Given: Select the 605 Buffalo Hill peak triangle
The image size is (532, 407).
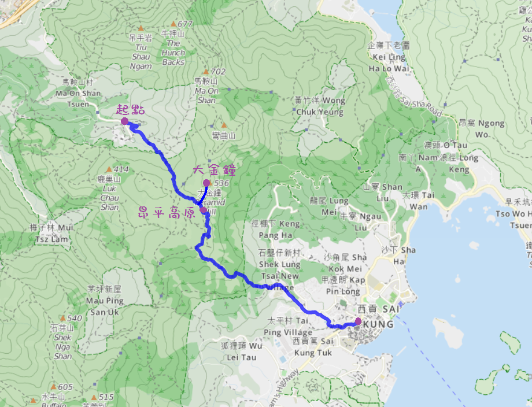Looking at the screenshot, I should 53,387.
